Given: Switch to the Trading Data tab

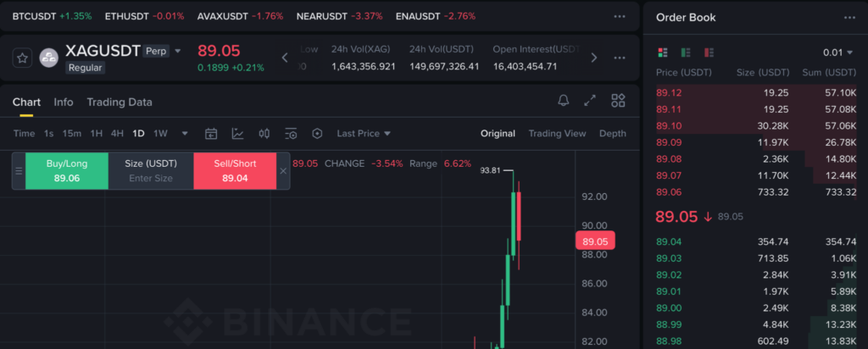Looking at the screenshot, I should pos(120,102).
